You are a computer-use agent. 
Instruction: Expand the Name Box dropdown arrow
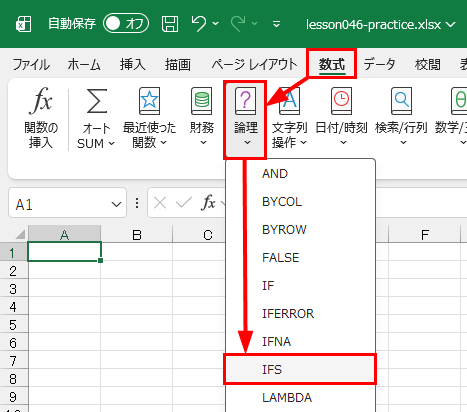point(116,204)
